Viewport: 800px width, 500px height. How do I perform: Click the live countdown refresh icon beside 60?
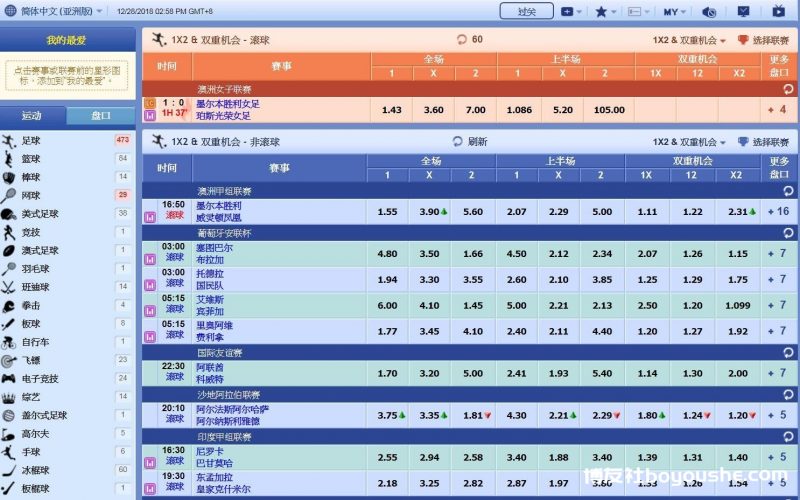pyautogui.click(x=461, y=40)
